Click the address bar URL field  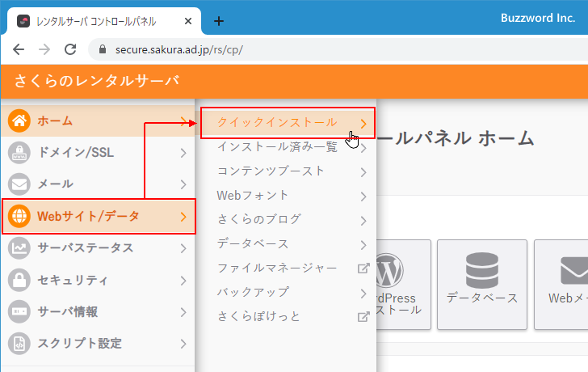pos(338,49)
